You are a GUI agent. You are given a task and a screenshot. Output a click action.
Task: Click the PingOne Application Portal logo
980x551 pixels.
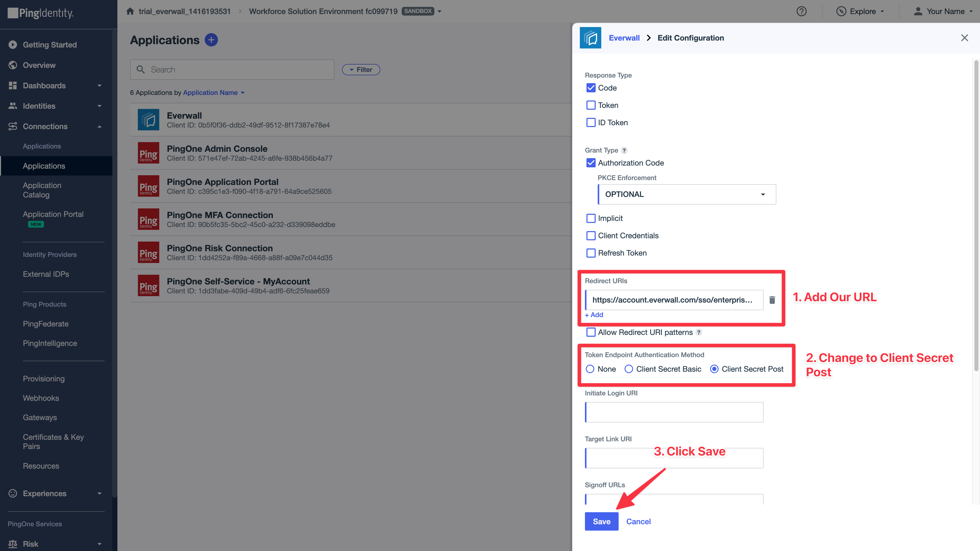pos(148,186)
